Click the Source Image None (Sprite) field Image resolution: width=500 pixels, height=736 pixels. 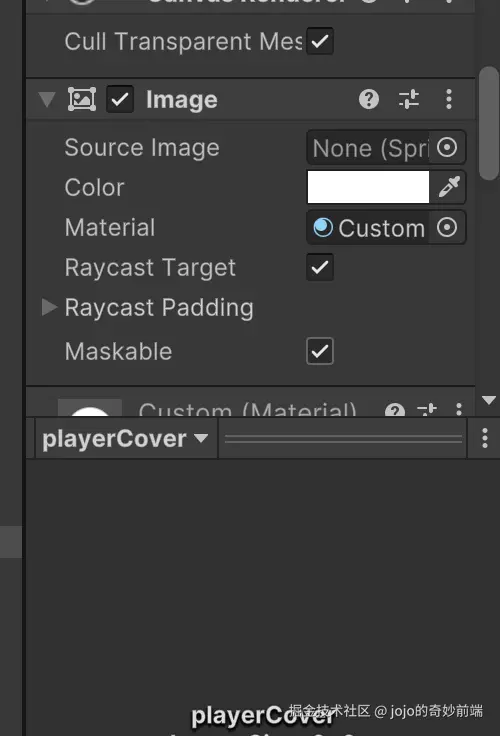click(370, 148)
